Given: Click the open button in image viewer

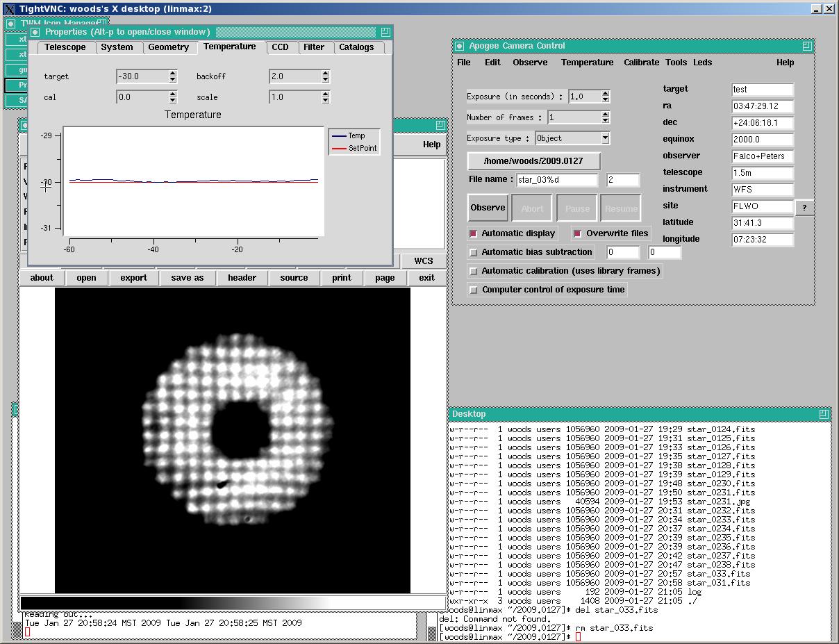Looking at the screenshot, I should pos(87,278).
